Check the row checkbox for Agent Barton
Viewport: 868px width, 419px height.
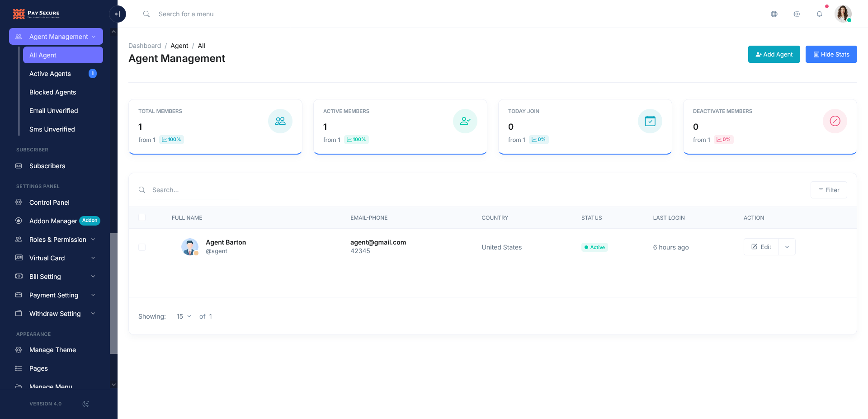[x=142, y=247]
